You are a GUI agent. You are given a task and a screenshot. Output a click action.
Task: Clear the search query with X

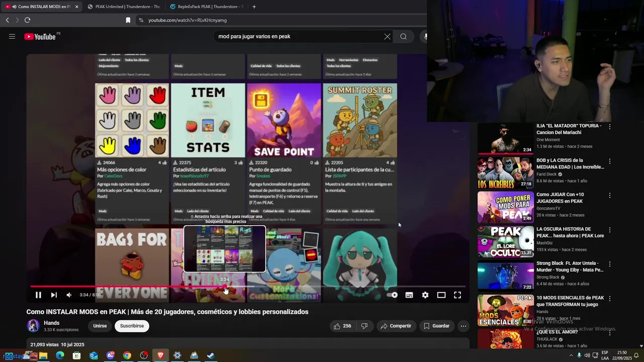point(387,36)
